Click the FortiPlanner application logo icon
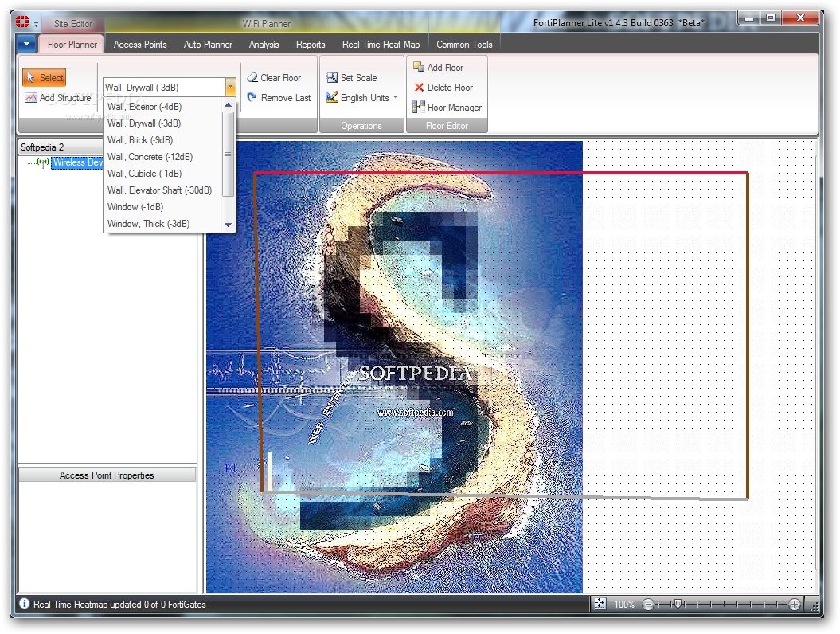The height and width of the screenshot is (634, 840). coord(22,22)
